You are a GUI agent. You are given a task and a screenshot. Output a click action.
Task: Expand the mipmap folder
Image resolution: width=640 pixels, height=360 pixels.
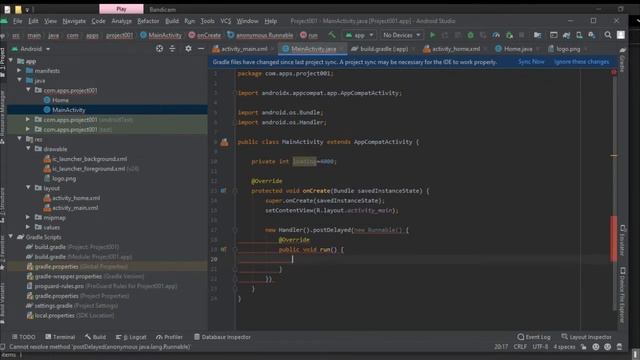(28, 218)
